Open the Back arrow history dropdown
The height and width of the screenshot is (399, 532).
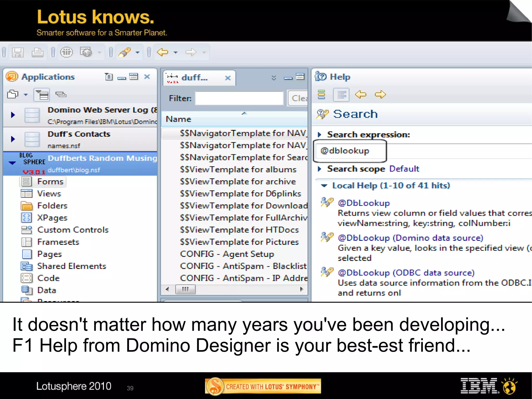(176, 53)
